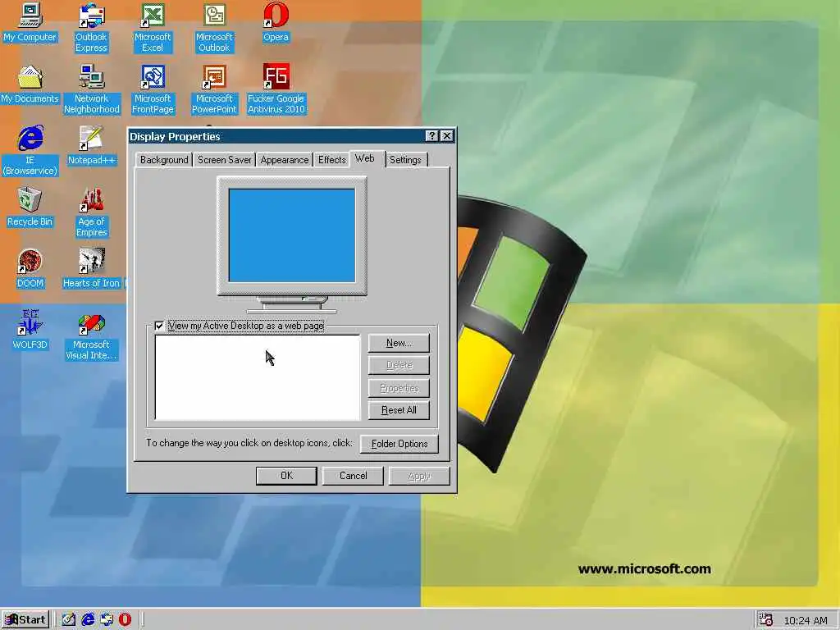Image resolution: width=840 pixels, height=630 pixels.
Task: Close the Display Properties dialog
Action: [447, 136]
